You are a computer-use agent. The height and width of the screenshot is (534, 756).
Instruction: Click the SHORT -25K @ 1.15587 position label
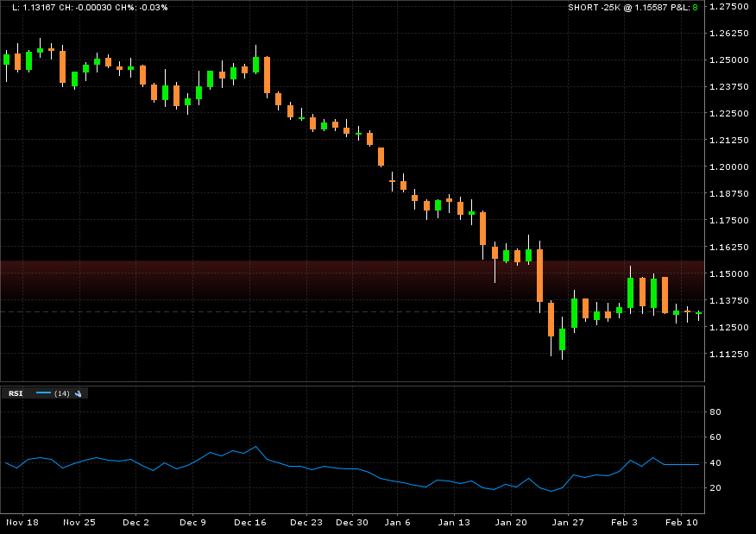coord(617,7)
